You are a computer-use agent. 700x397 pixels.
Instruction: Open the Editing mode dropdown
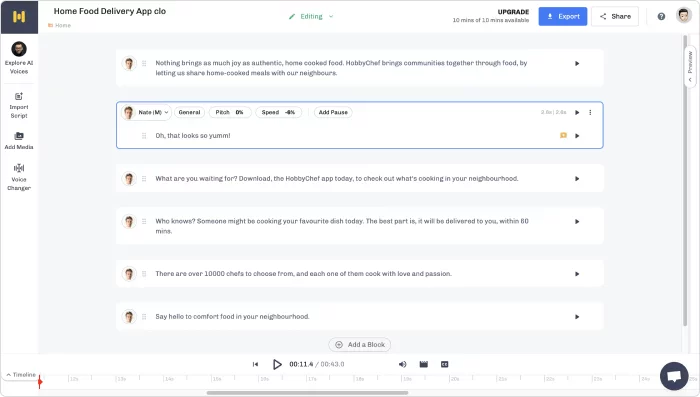click(x=311, y=17)
